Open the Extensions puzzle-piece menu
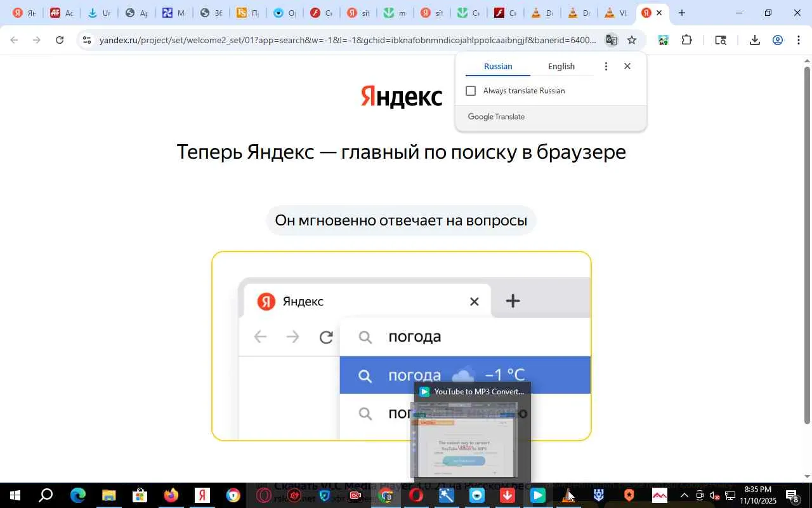The image size is (812, 508). (x=686, y=40)
